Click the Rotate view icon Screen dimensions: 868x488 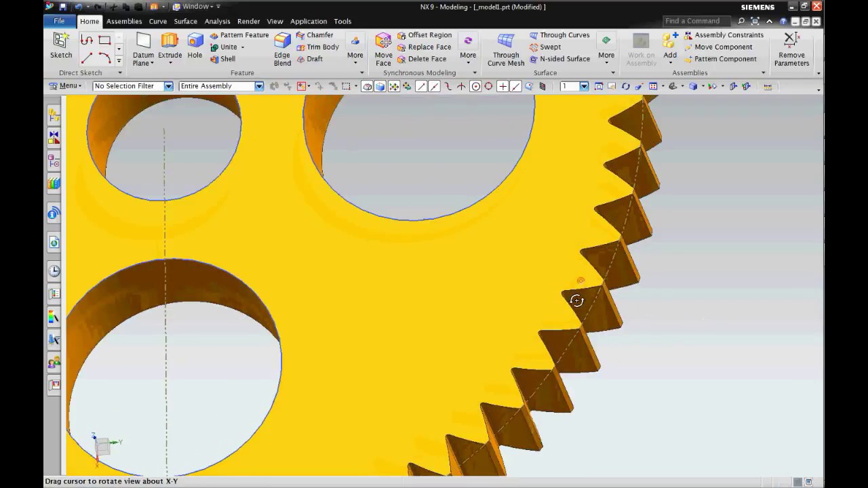pos(626,86)
